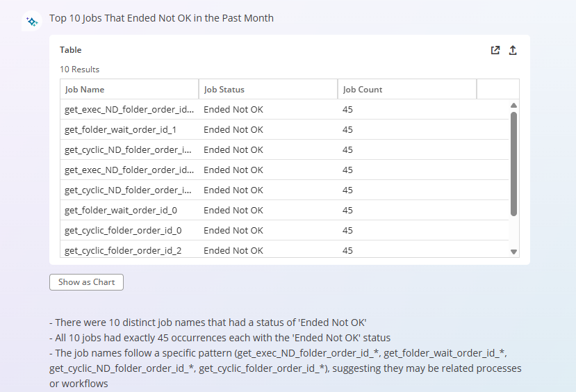Click the table scrollbar's down arrow

tap(513, 252)
